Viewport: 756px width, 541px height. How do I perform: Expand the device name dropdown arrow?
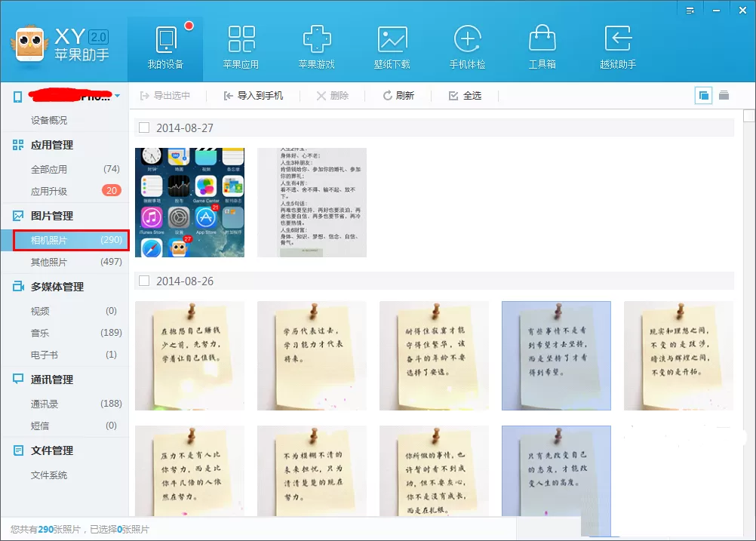coord(118,96)
